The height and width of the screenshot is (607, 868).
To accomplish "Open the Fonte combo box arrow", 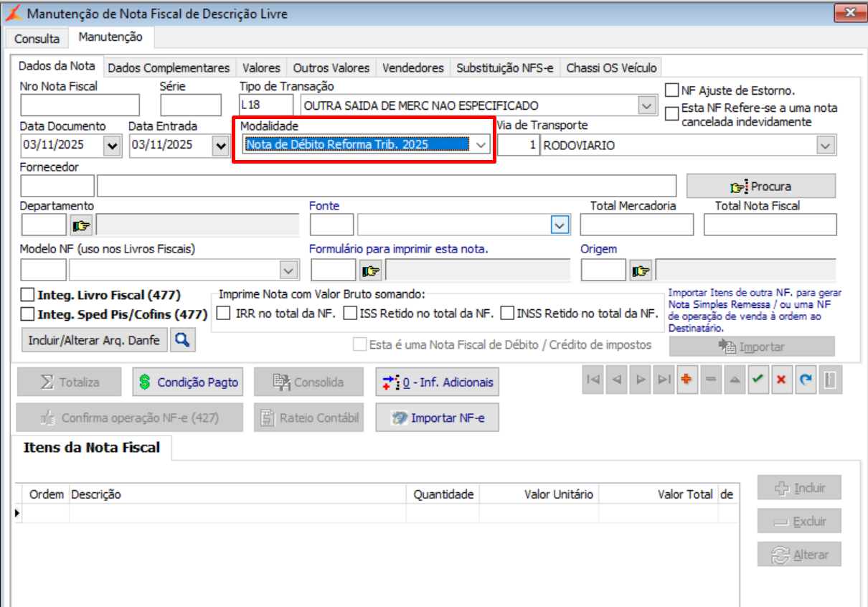I will (560, 225).
